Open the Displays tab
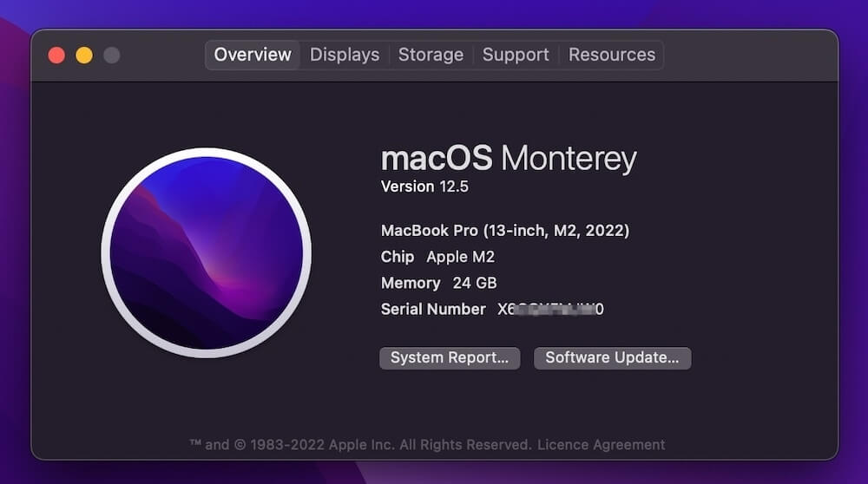 [345, 55]
